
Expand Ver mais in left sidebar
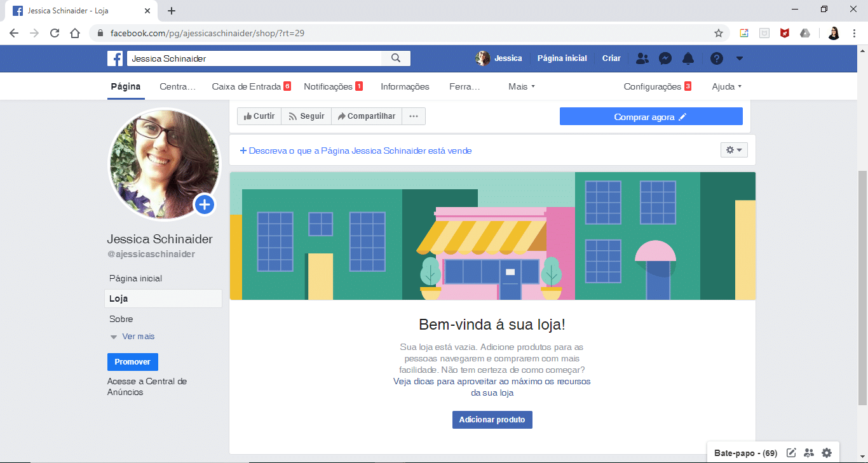click(133, 337)
